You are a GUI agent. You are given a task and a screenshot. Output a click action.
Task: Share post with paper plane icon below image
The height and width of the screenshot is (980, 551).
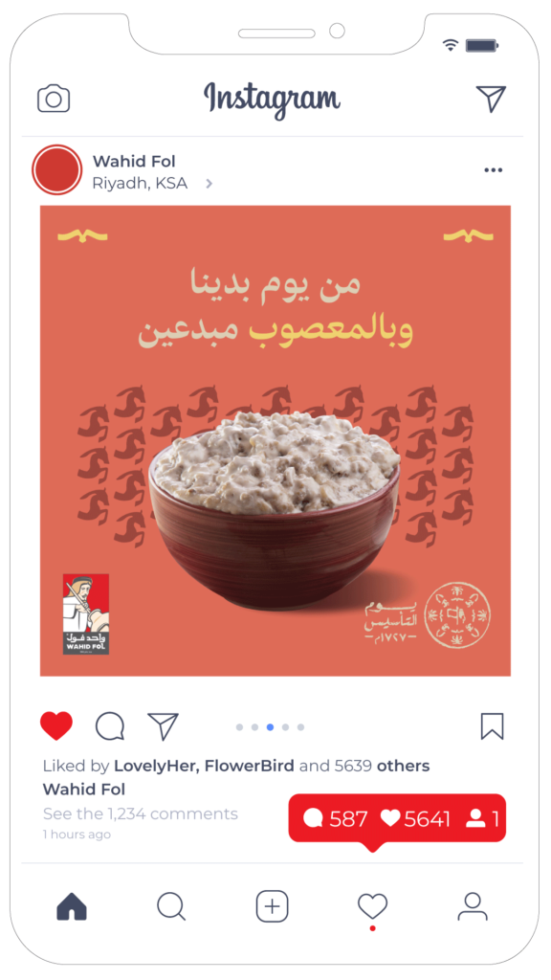pyautogui.click(x=163, y=726)
